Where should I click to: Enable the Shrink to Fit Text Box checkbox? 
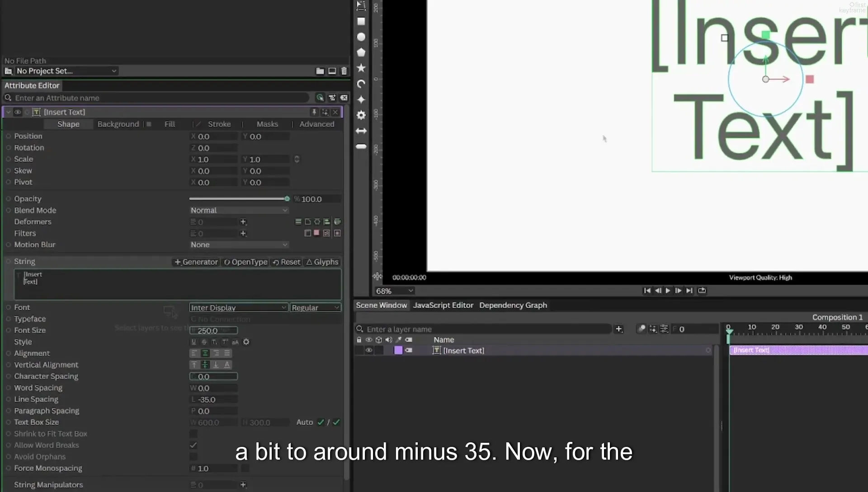(x=193, y=434)
